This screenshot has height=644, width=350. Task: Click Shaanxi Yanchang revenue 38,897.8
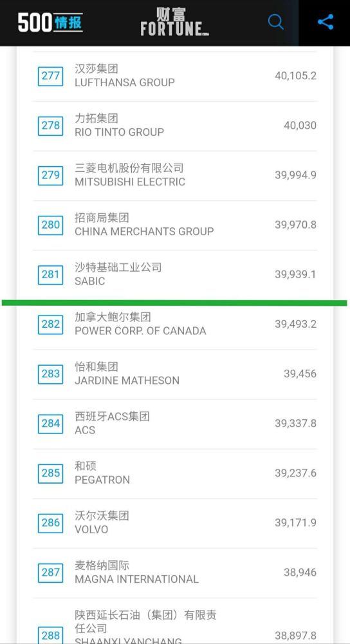pos(295,636)
